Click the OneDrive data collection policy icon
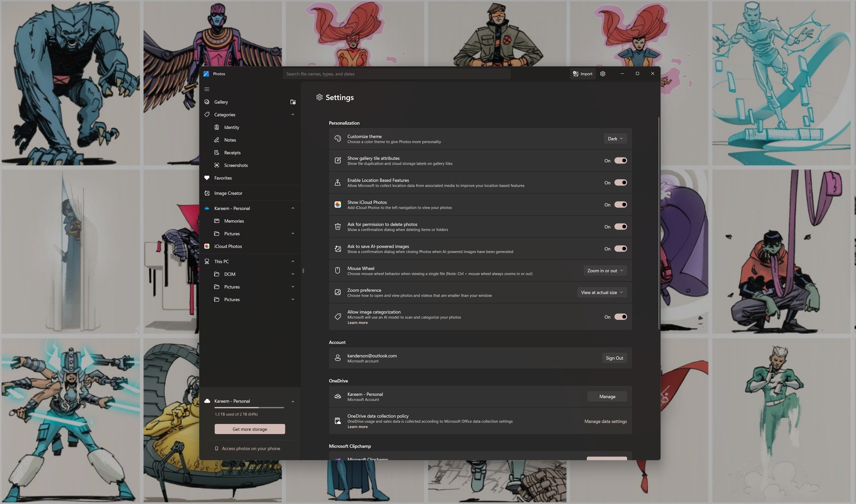 point(337,421)
